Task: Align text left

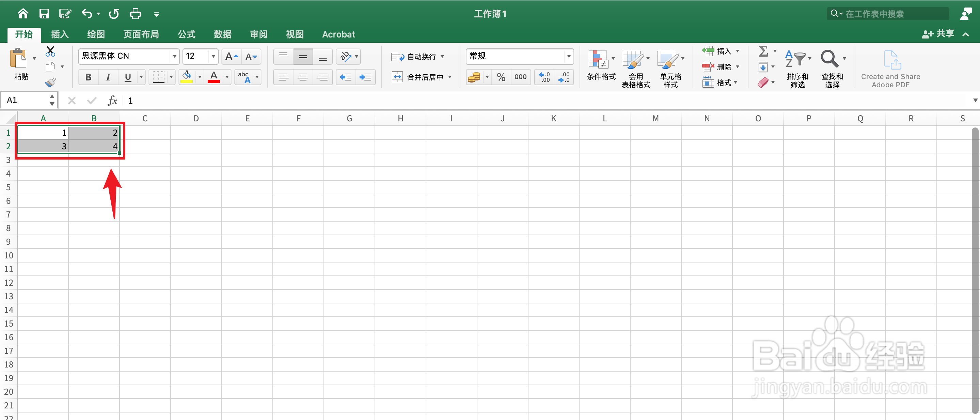Action: pyautogui.click(x=283, y=77)
